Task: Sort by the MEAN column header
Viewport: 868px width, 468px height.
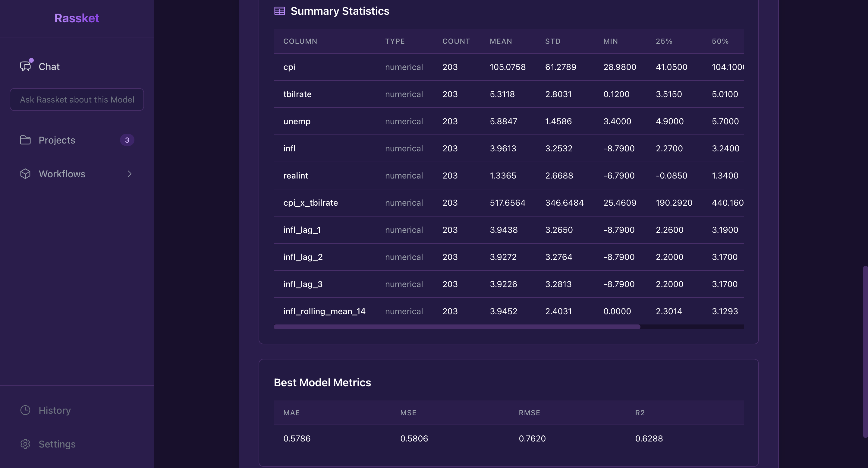Action: click(x=501, y=41)
